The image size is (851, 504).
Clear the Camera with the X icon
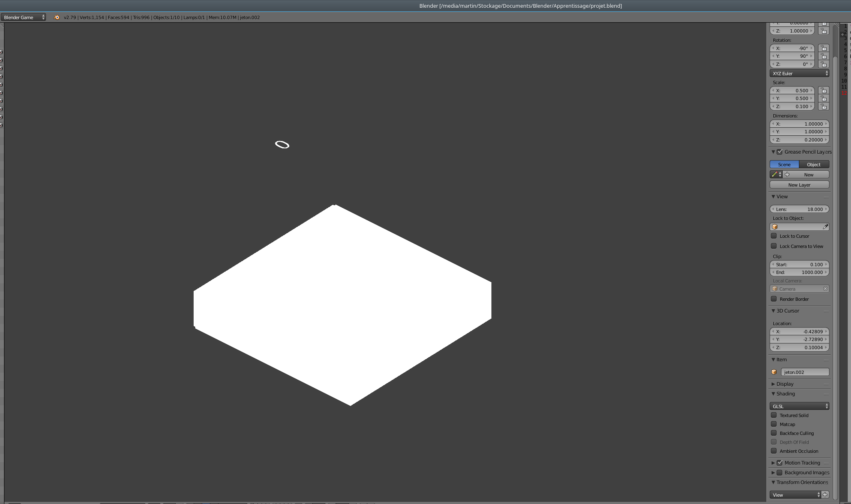[825, 289]
